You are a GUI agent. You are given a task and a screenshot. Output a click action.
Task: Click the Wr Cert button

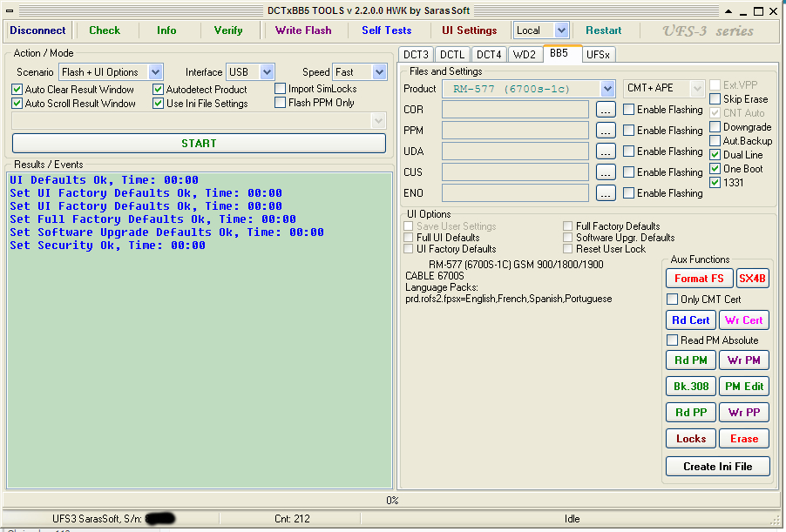[744, 320]
